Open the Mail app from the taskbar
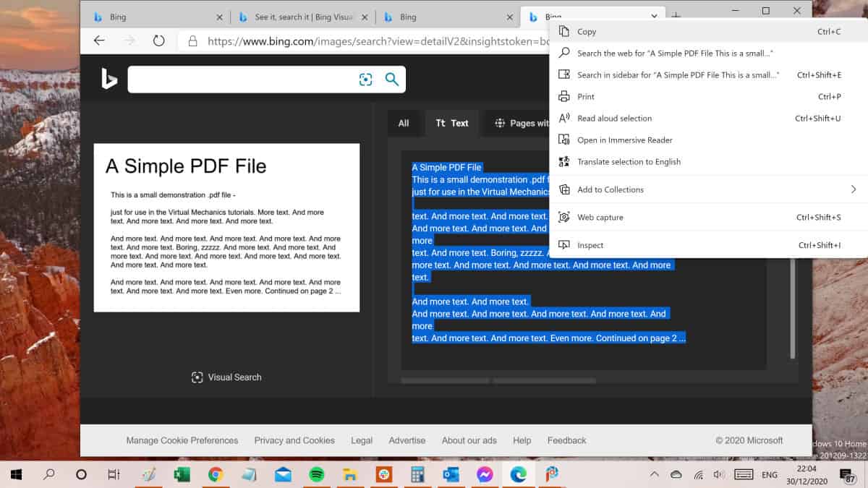868x488 pixels. coord(283,474)
